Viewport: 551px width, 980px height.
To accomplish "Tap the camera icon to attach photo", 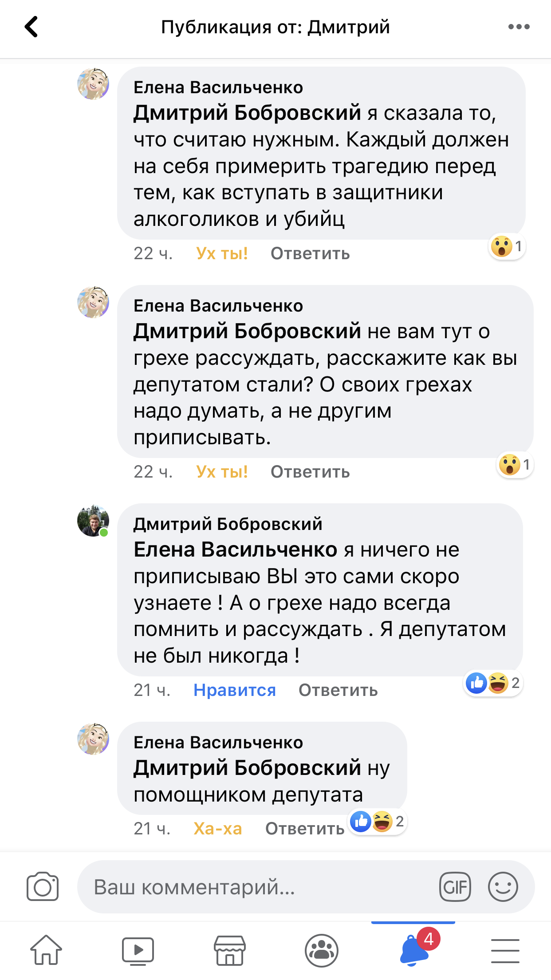I will 43,887.
